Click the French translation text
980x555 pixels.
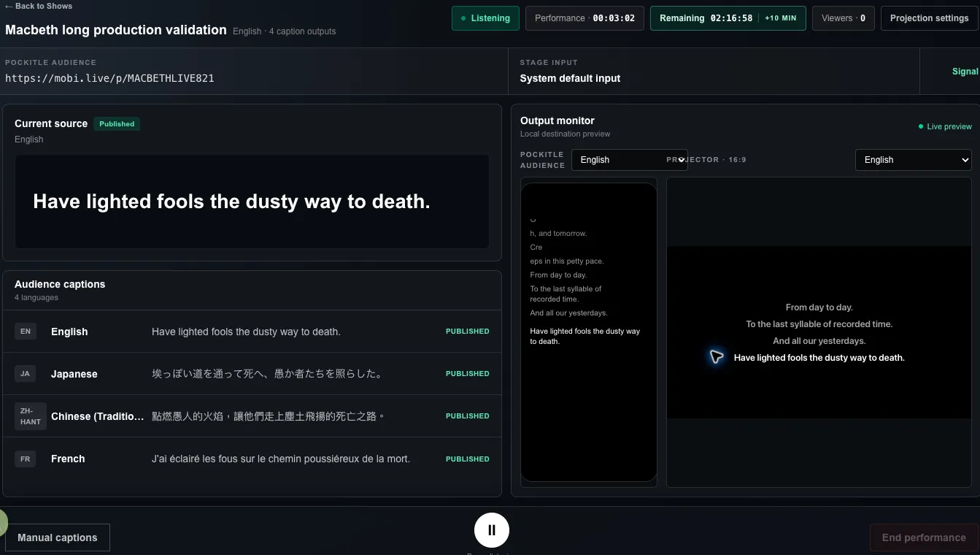pos(281,459)
